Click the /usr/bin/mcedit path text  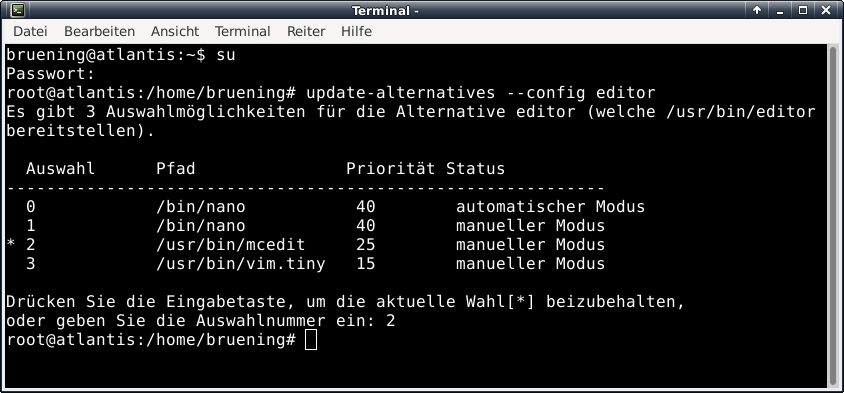(x=230, y=245)
